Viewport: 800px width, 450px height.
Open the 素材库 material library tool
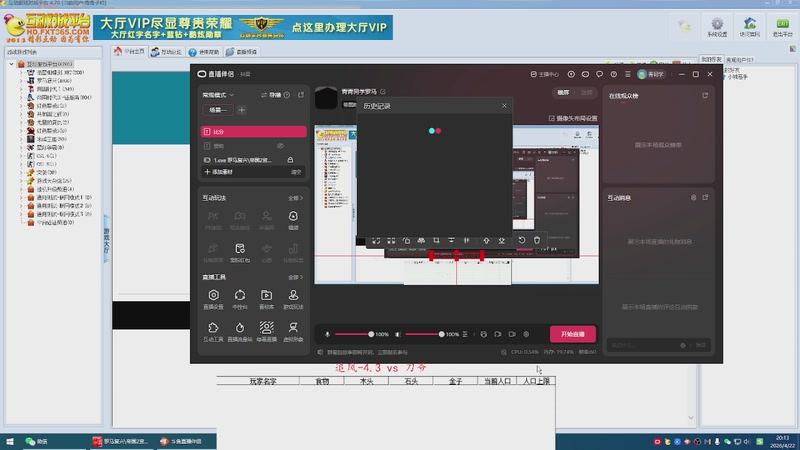[x=266, y=299]
